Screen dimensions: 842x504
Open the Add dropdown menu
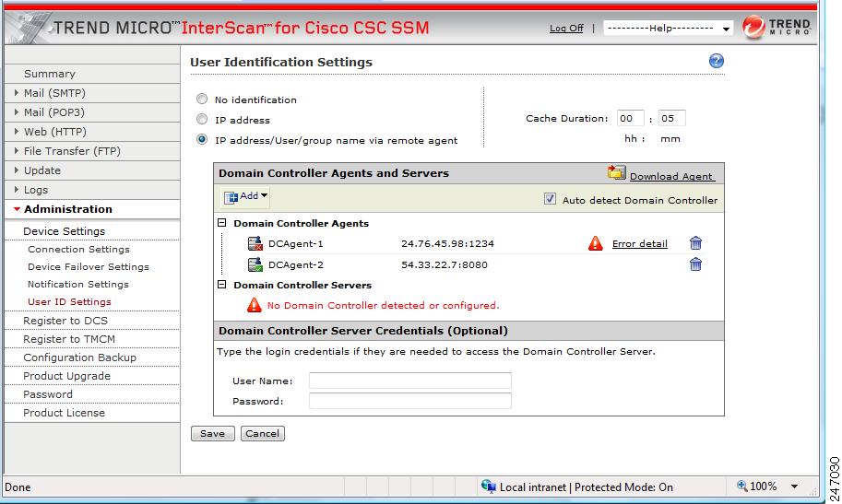tap(245, 196)
